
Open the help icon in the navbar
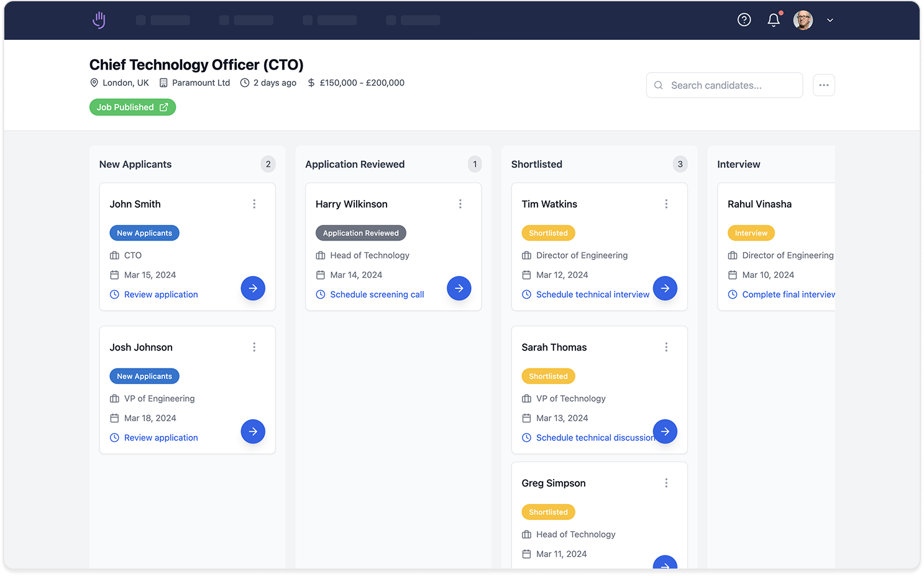point(744,19)
